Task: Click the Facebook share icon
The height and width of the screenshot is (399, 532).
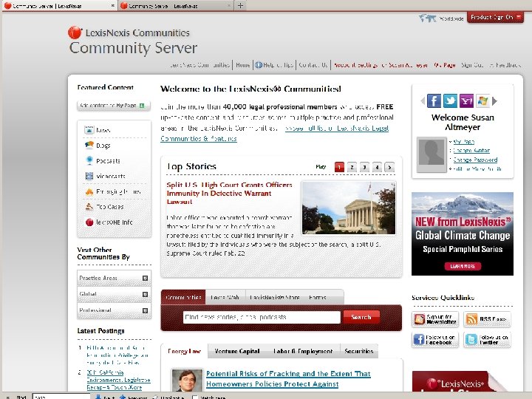Action: tap(434, 100)
